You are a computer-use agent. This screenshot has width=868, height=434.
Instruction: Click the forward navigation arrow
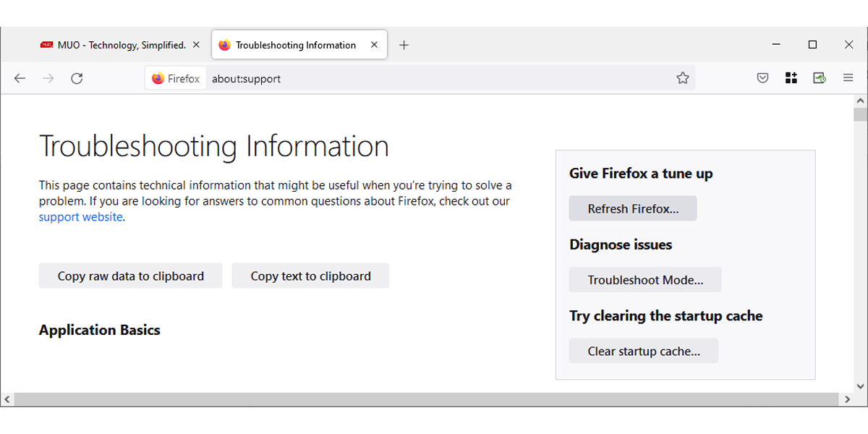[48, 79]
